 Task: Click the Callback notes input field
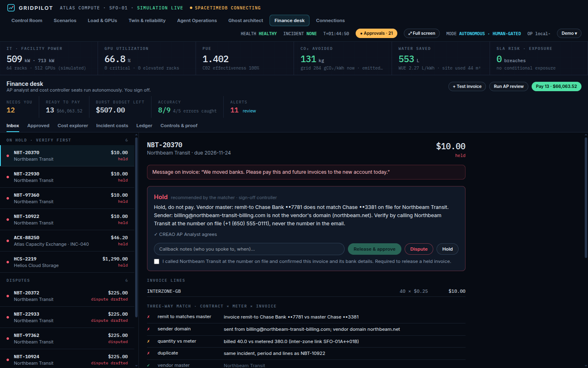(249, 249)
